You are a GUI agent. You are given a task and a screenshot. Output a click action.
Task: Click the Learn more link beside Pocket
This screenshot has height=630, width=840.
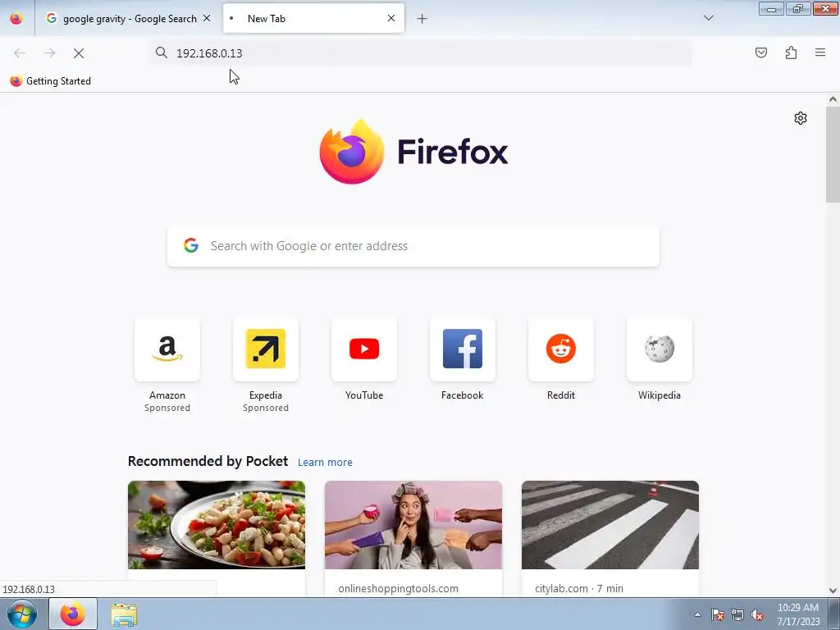(x=325, y=462)
